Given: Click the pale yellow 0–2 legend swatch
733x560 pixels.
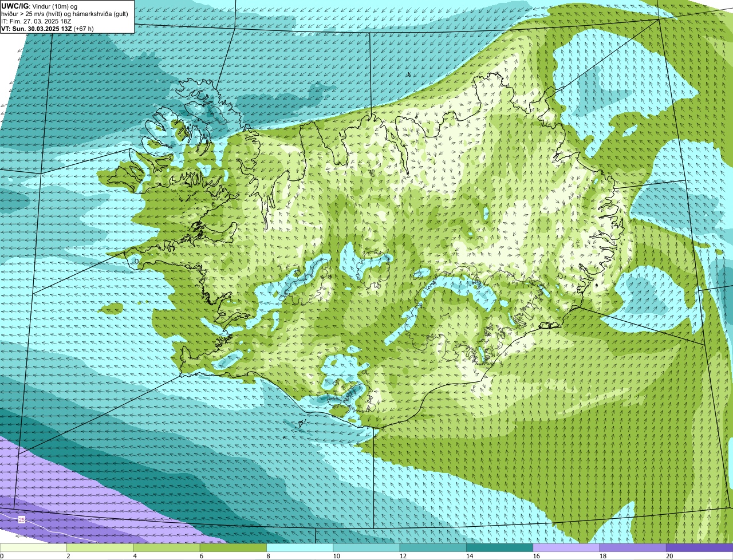Looking at the screenshot, I should (34, 547).
